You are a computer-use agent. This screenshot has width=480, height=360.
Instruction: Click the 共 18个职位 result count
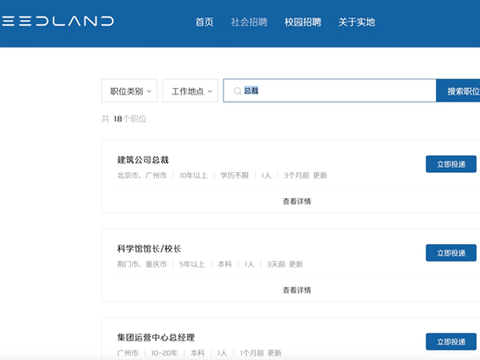click(x=124, y=119)
